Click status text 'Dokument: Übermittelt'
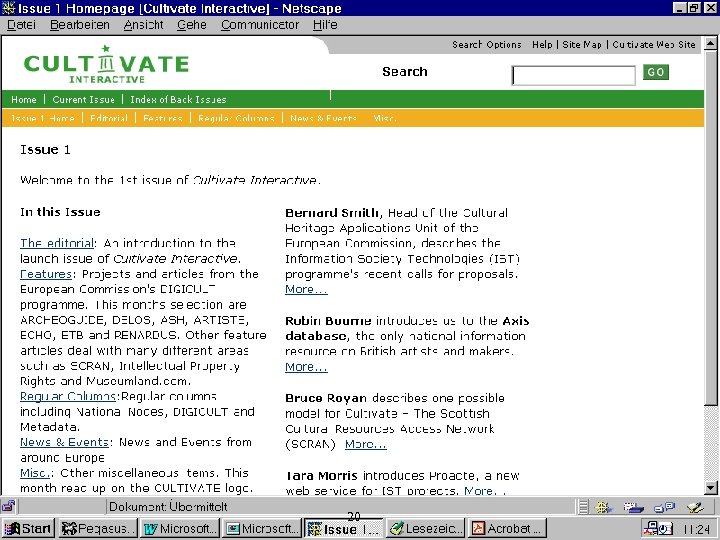 [168, 507]
